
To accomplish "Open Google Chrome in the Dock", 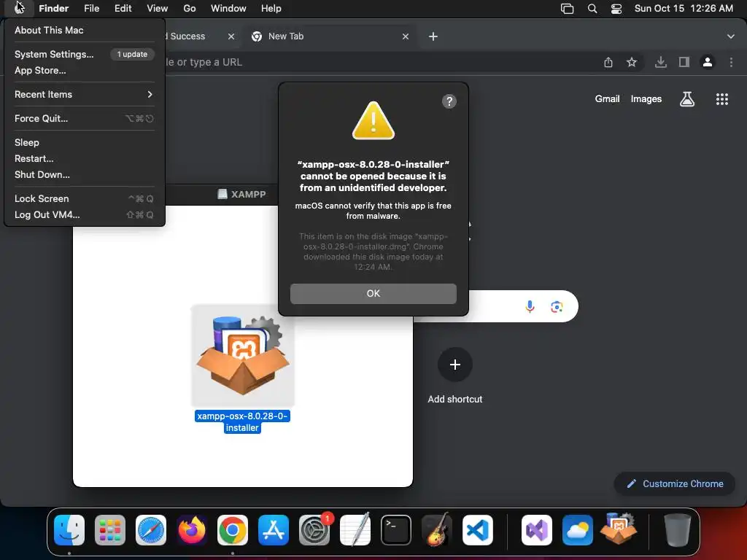I will pos(233,530).
